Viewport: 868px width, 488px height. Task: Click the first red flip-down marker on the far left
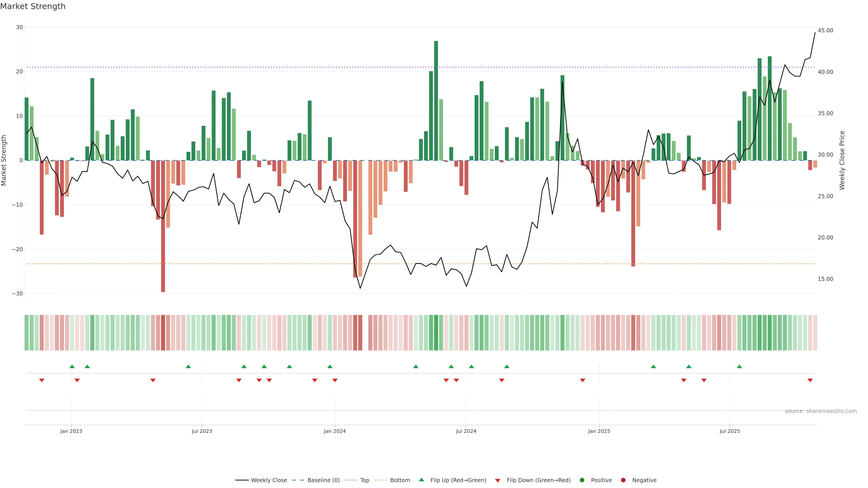click(42, 380)
